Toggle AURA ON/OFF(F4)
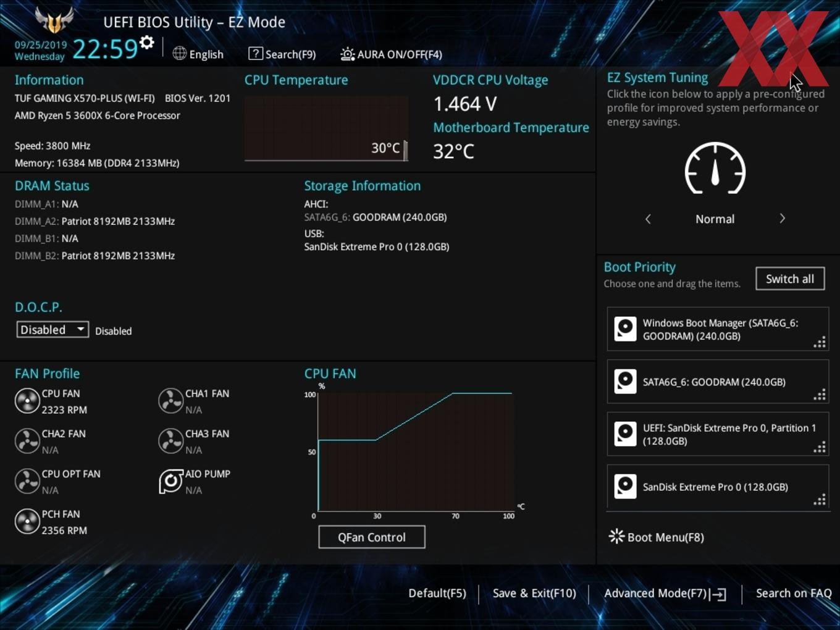Image resolution: width=840 pixels, height=630 pixels. [x=400, y=54]
